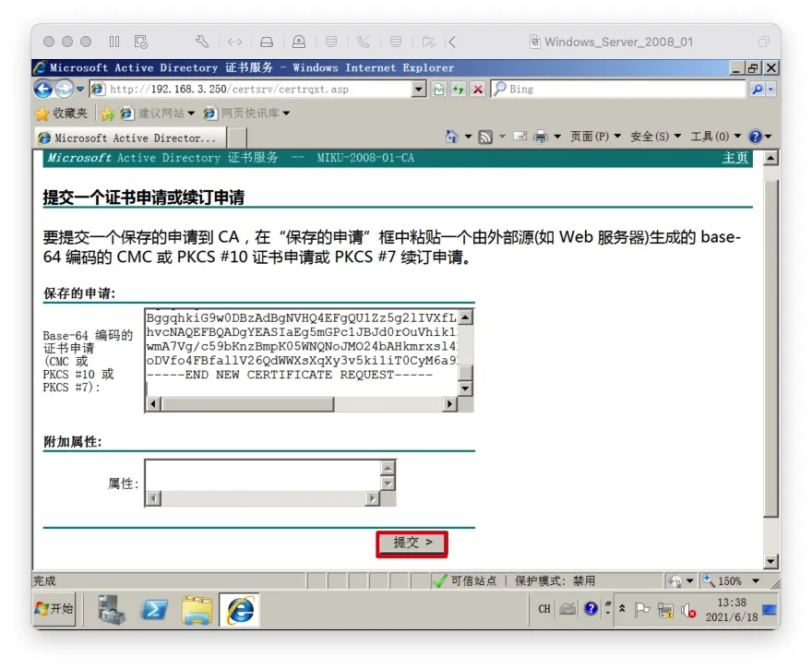
Task: Click the request textbox scroll down arrow
Action: click(x=466, y=388)
